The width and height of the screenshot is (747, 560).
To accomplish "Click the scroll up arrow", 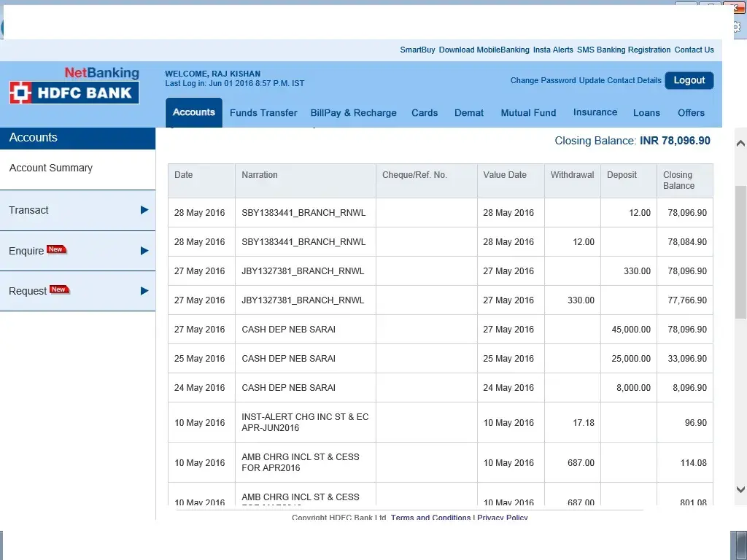I will (x=740, y=143).
